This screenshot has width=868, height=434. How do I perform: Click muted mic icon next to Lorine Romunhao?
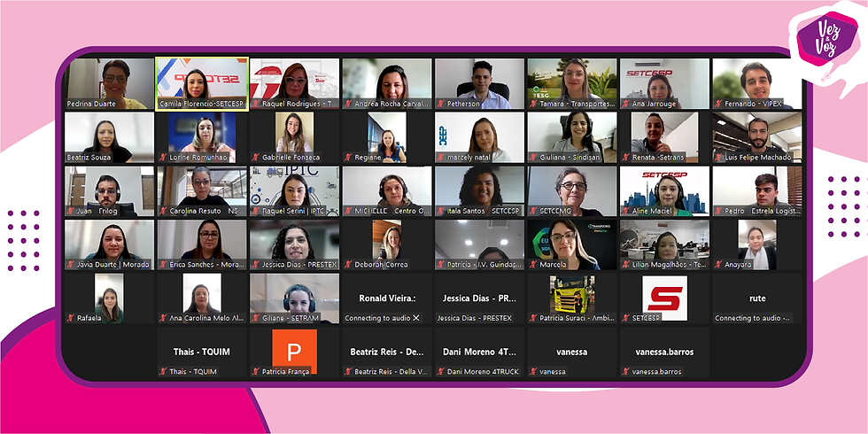coord(163,158)
